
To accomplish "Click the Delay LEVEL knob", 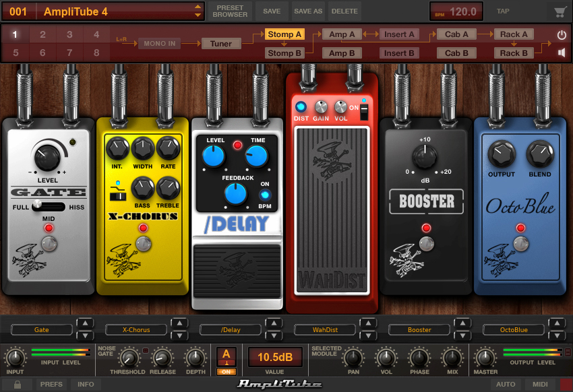I will click(214, 156).
